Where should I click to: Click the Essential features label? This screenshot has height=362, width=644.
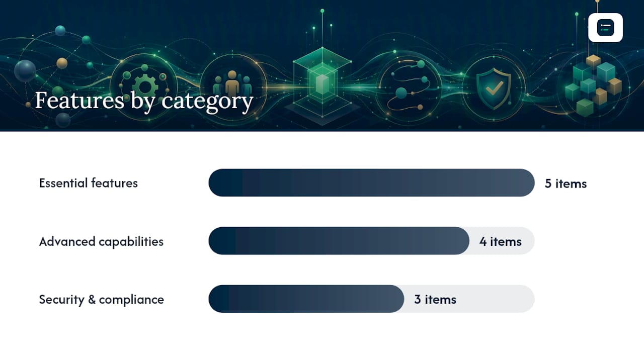89,183
